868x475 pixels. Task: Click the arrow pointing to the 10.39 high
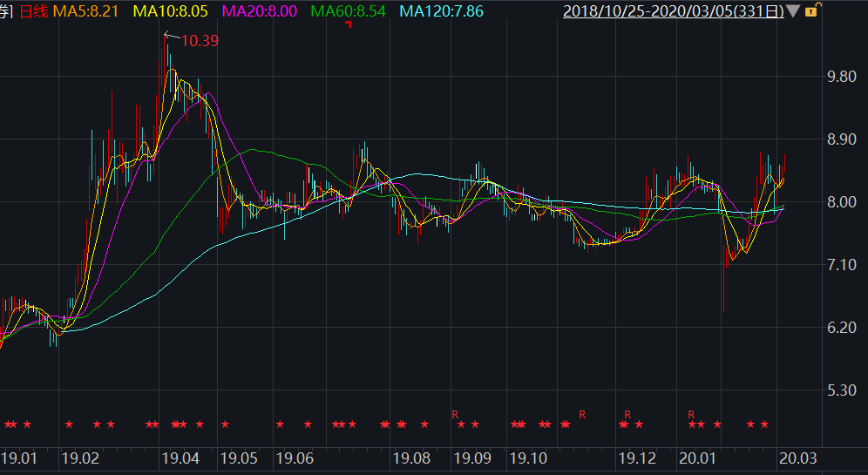click(x=171, y=37)
